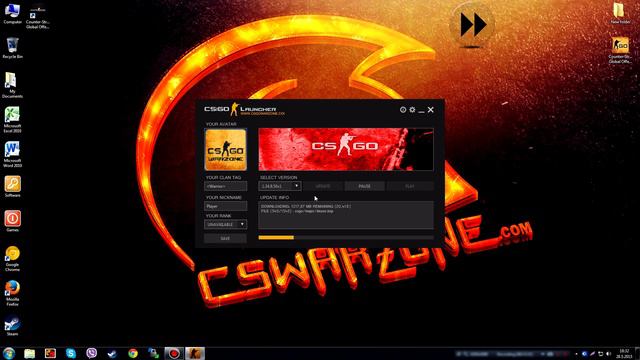Click the volume speaker tray icon
640x360 pixels.
tap(609, 354)
